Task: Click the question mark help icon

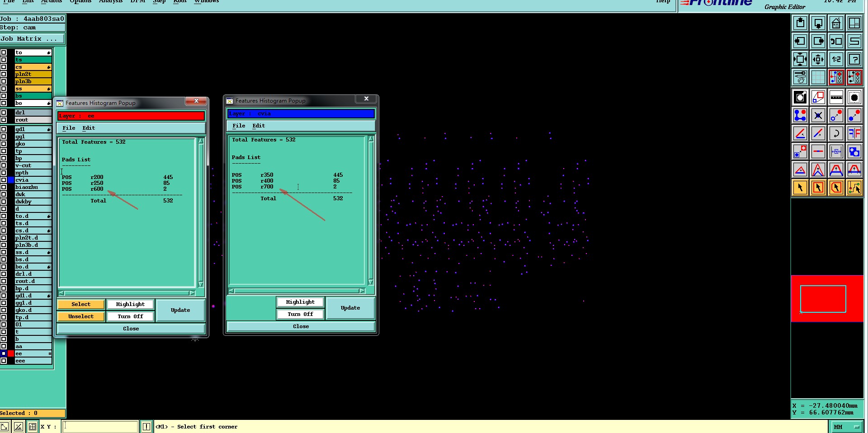Action: pyautogui.click(x=854, y=59)
